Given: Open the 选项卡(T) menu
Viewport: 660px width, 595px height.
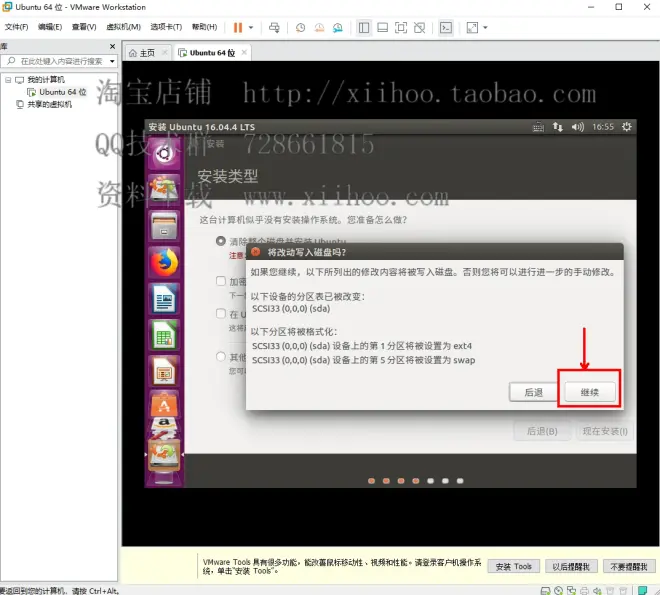Looking at the screenshot, I should 166,27.
